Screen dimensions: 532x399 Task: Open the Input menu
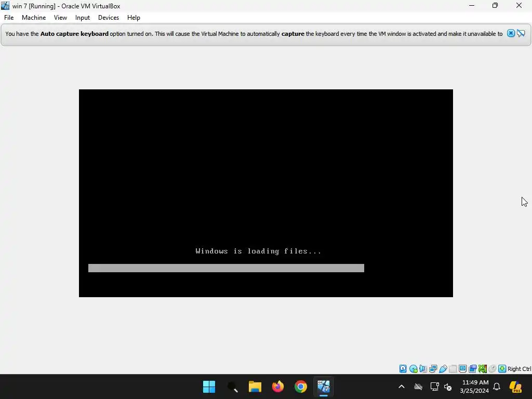coord(83,18)
